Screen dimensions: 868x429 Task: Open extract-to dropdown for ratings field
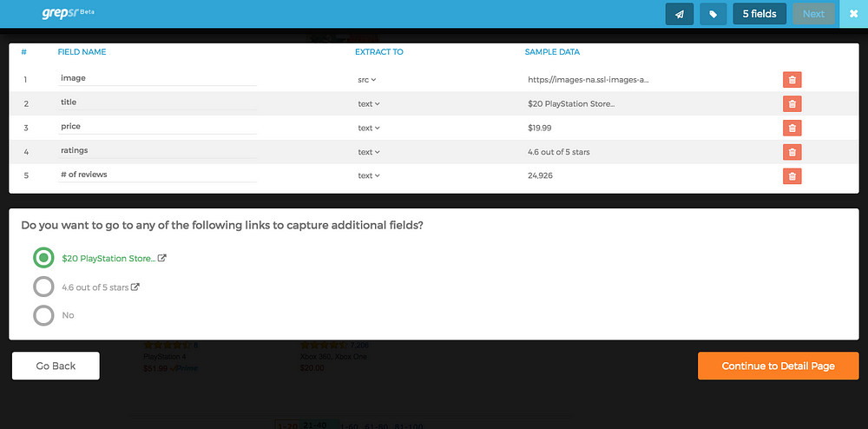tap(369, 152)
